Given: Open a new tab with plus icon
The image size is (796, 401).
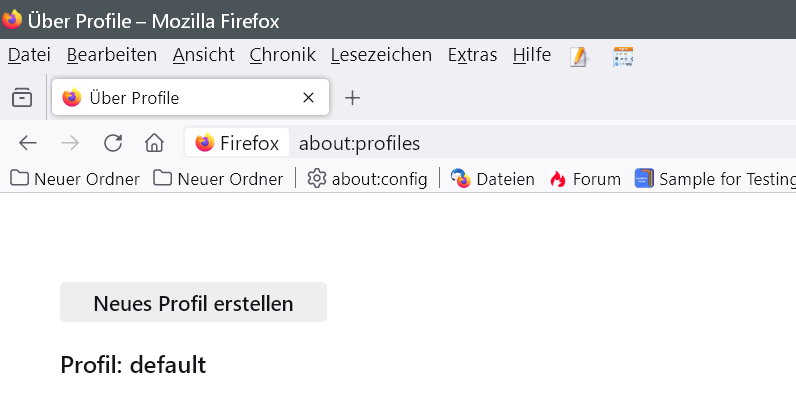Looking at the screenshot, I should tap(352, 98).
